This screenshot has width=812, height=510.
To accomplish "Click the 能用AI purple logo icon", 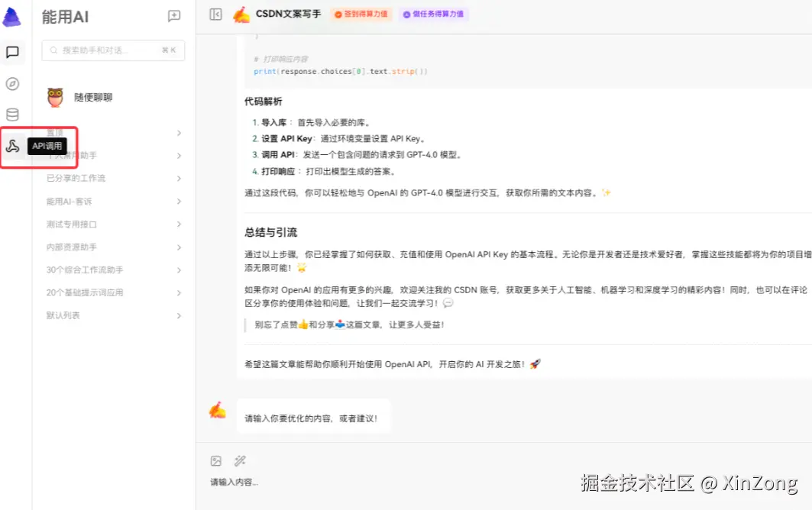I will coord(12,17).
